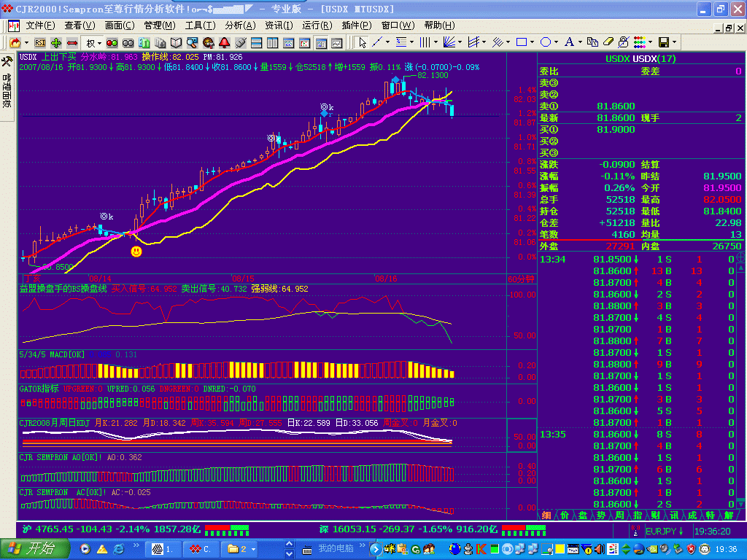Click the 深 16053.15 index status entry
The height and width of the screenshot is (560, 747).
tap(409, 529)
